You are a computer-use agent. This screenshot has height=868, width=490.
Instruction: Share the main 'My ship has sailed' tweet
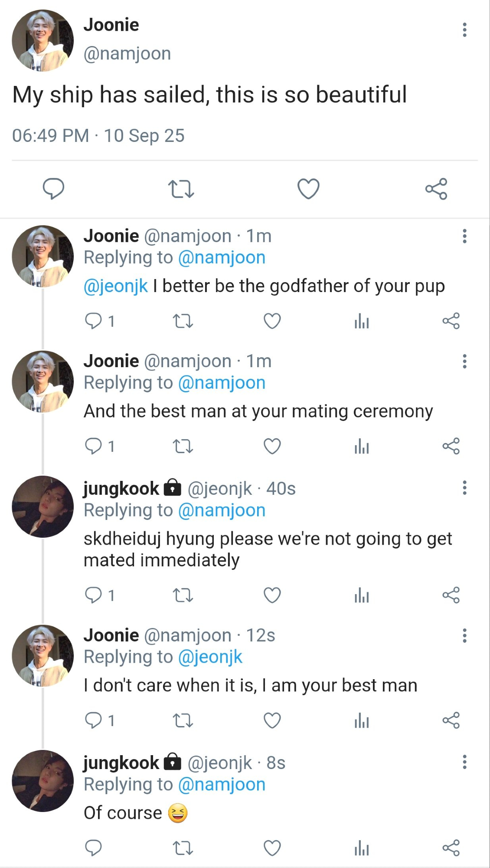point(436,189)
